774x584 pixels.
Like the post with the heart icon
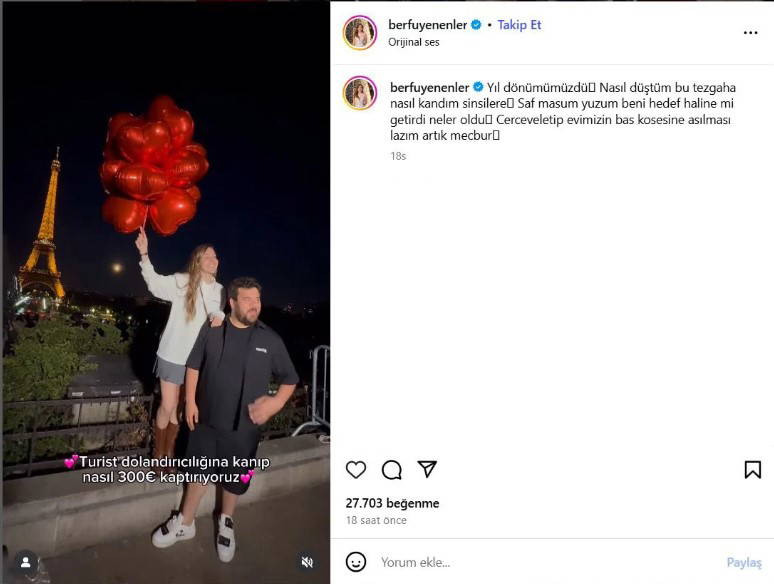click(356, 469)
